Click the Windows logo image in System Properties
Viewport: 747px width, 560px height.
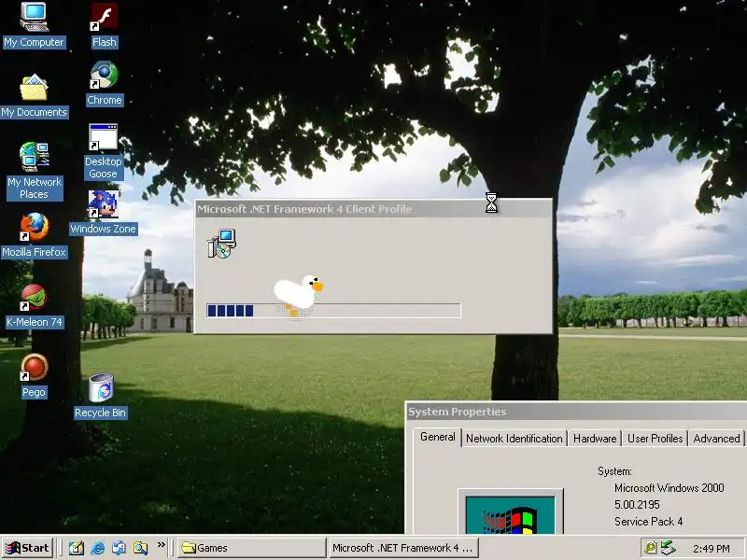(510, 512)
